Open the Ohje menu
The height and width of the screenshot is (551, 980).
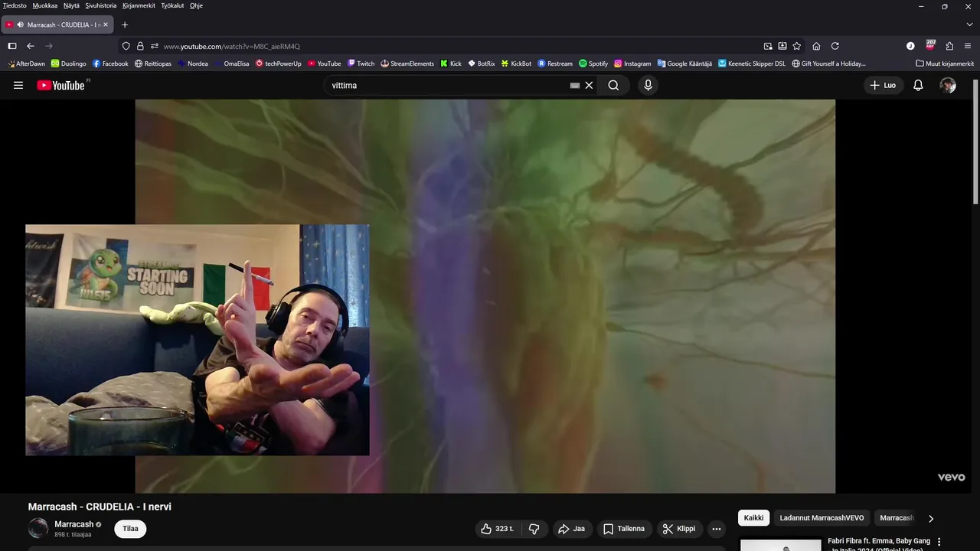coord(196,5)
